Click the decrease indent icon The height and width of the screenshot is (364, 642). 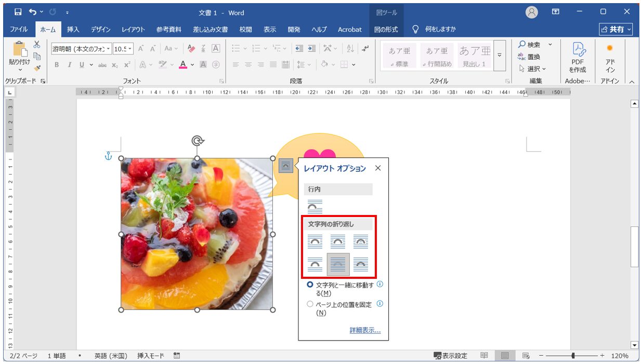coord(299,48)
